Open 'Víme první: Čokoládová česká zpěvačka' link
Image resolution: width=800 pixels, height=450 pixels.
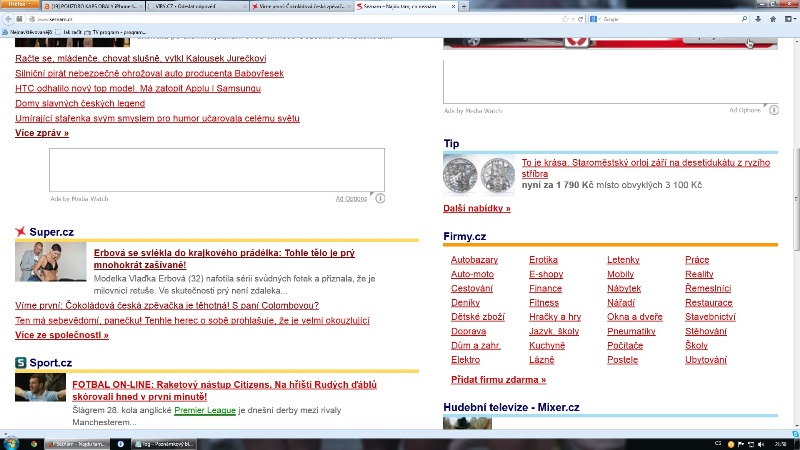point(167,306)
